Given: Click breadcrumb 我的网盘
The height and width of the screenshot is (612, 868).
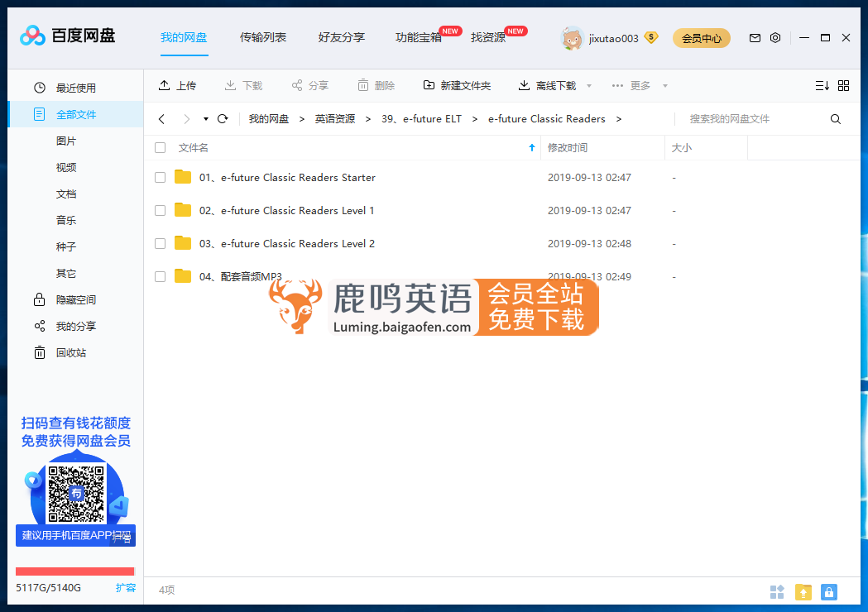Looking at the screenshot, I should (x=268, y=119).
